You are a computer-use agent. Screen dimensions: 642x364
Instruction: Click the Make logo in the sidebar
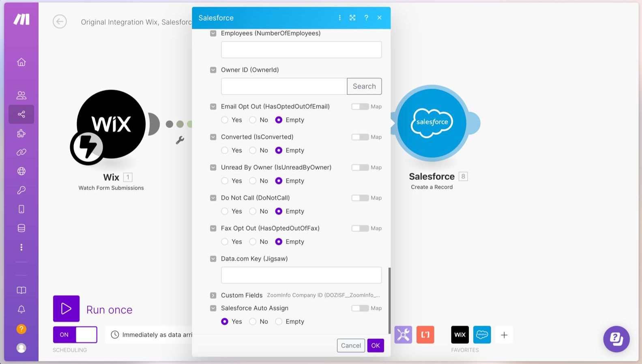click(x=21, y=19)
